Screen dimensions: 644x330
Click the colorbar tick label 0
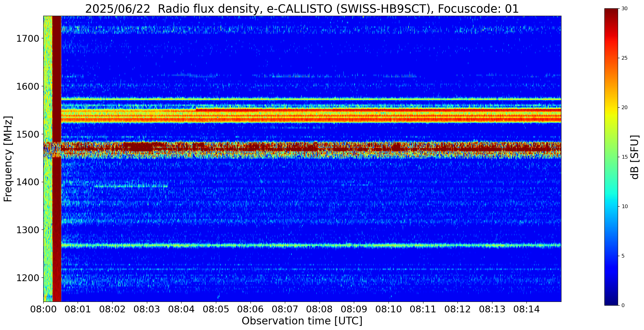click(623, 306)
